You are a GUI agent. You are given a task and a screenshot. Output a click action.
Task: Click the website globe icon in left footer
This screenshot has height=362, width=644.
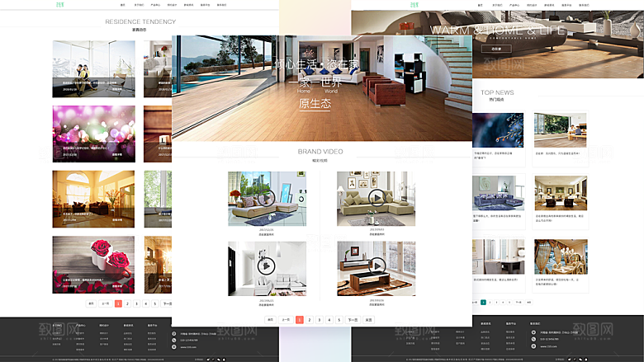174,347
